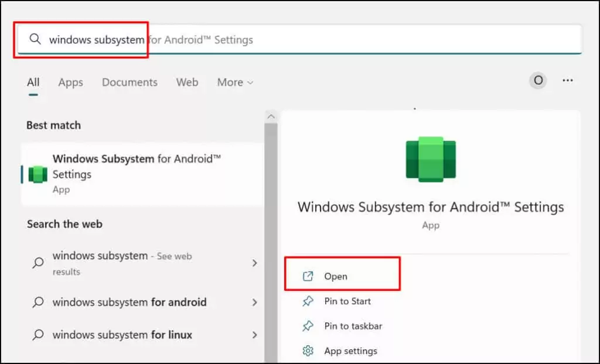This screenshot has height=364, width=600.
Task: Click the results list vertical scrollbar
Action: 271,243
